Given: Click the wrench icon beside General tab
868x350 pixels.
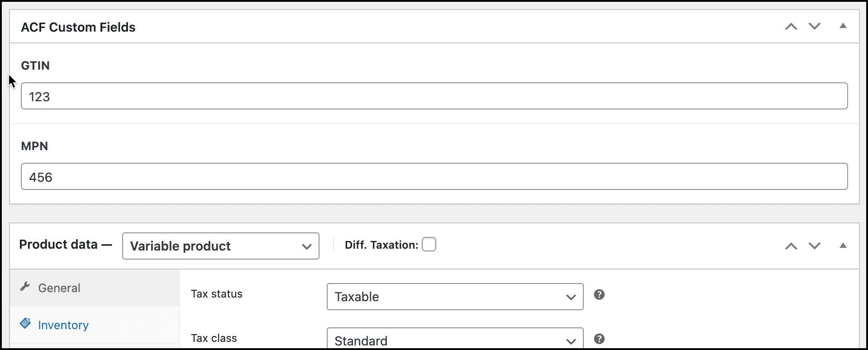Looking at the screenshot, I should coord(25,287).
